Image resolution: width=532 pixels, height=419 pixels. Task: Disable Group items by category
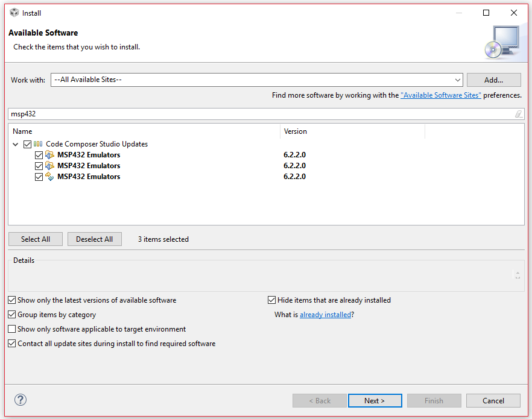(11, 314)
